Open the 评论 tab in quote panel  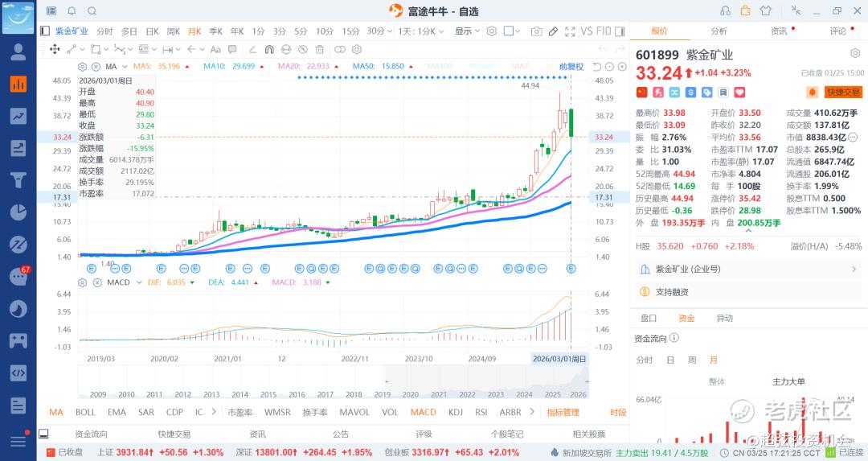tap(837, 31)
